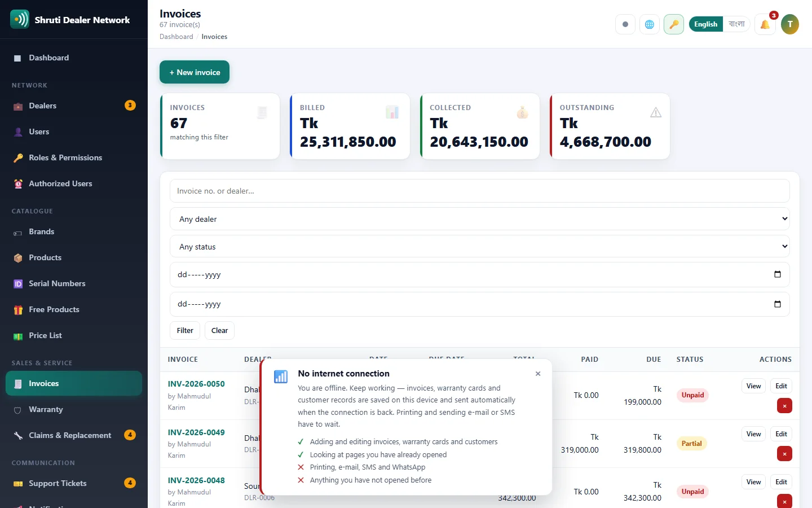
Task: Clear the filters
Action: 219,330
